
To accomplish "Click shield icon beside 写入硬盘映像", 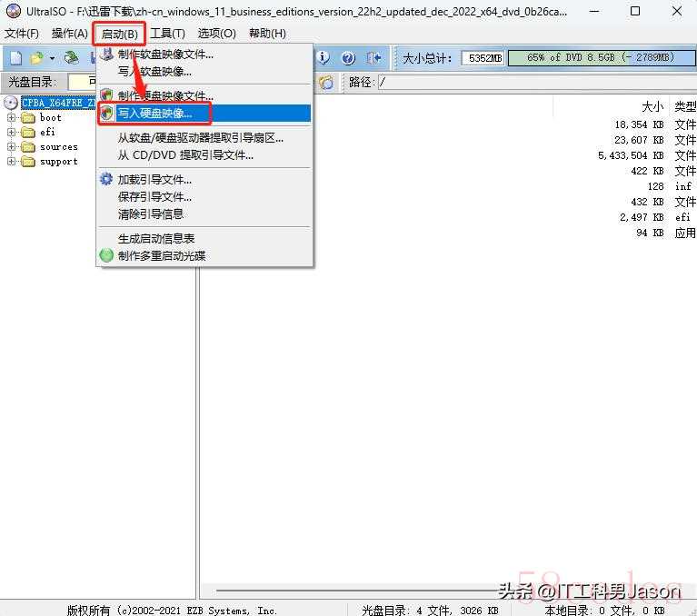I will pos(106,113).
